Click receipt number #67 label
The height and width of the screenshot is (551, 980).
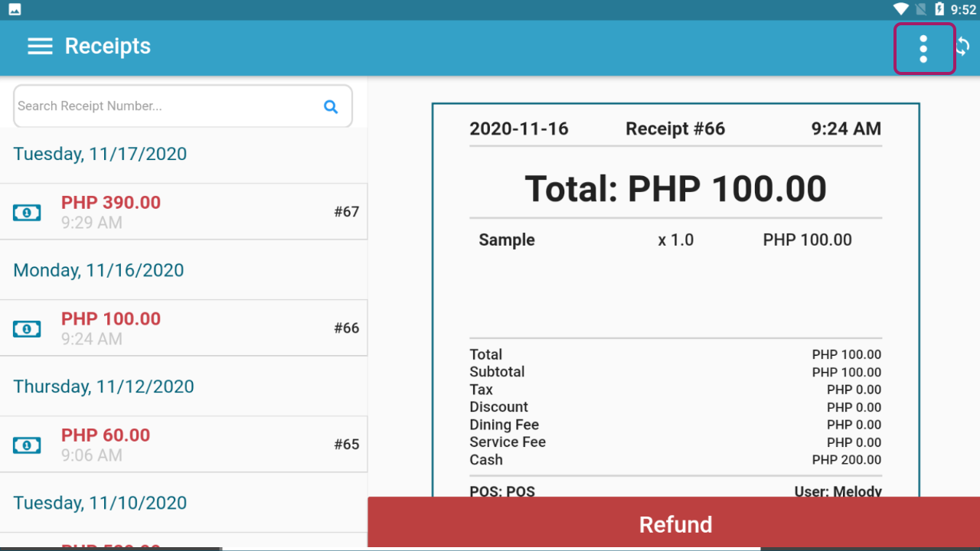click(346, 212)
